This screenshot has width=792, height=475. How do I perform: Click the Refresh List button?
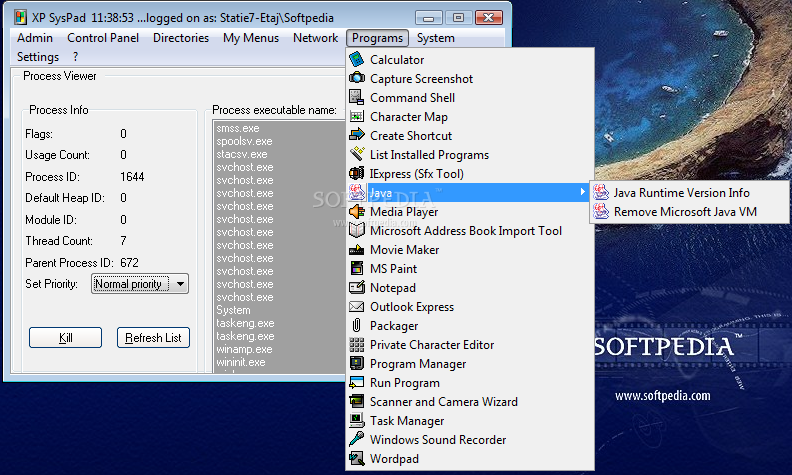[153, 338]
